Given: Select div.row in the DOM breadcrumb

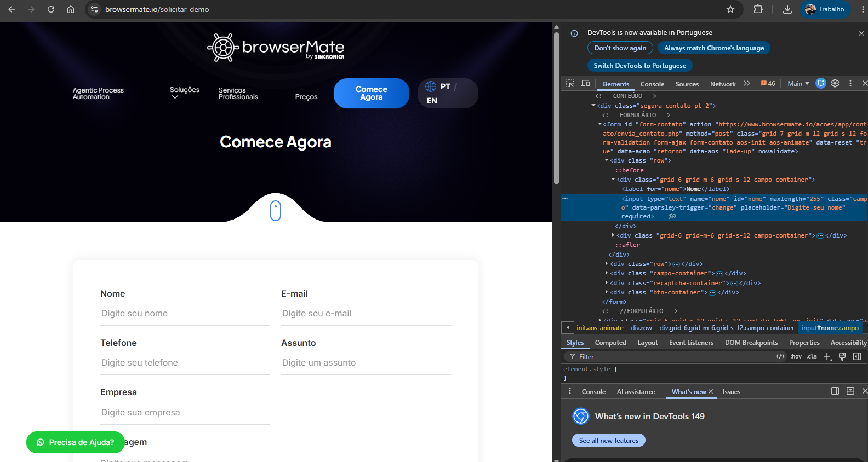Looking at the screenshot, I should [x=641, y=328].
